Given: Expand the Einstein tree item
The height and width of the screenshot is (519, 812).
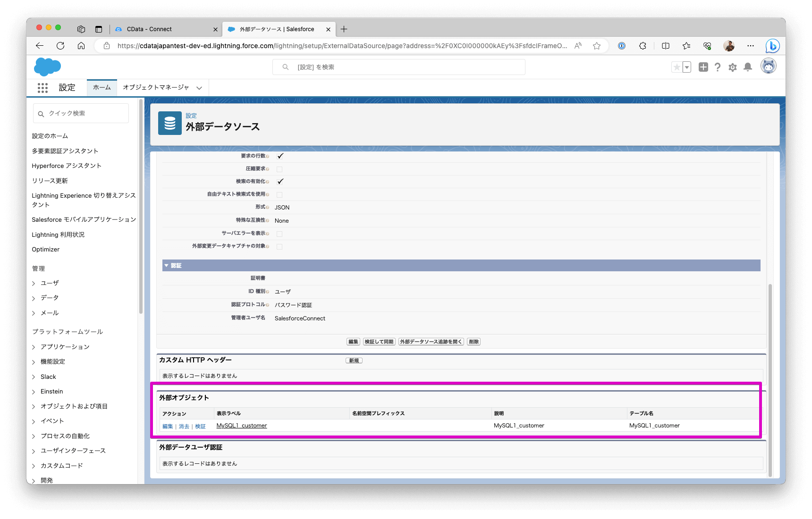Looking at the screenshot, I should 34,392.
